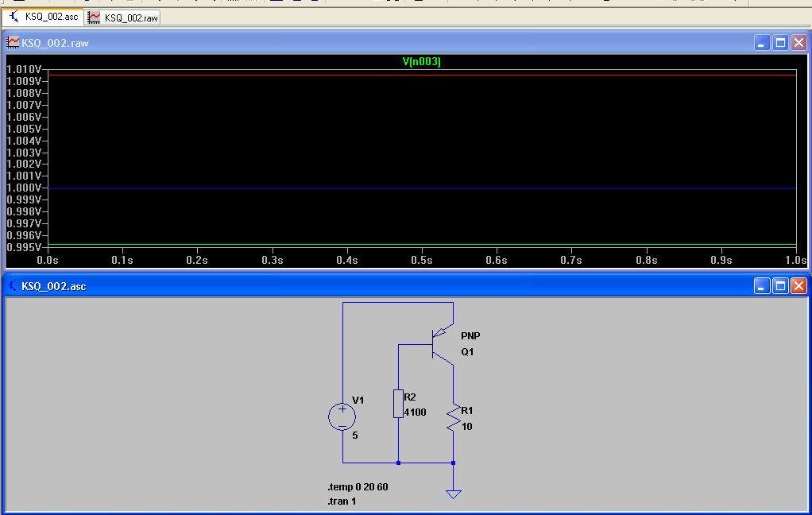Click the 0.8s label on time axis
This screenshot has height=515, width=812.
click(646, 260)
